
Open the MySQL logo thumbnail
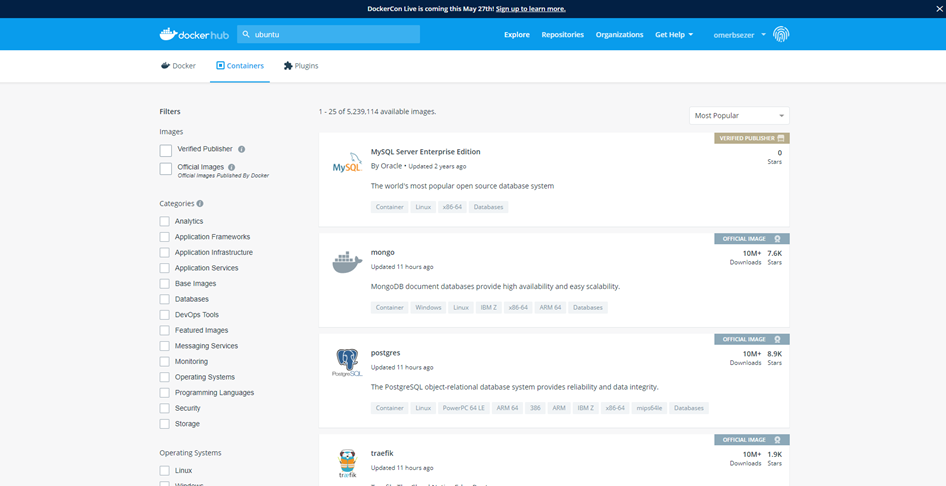(348, 164)
